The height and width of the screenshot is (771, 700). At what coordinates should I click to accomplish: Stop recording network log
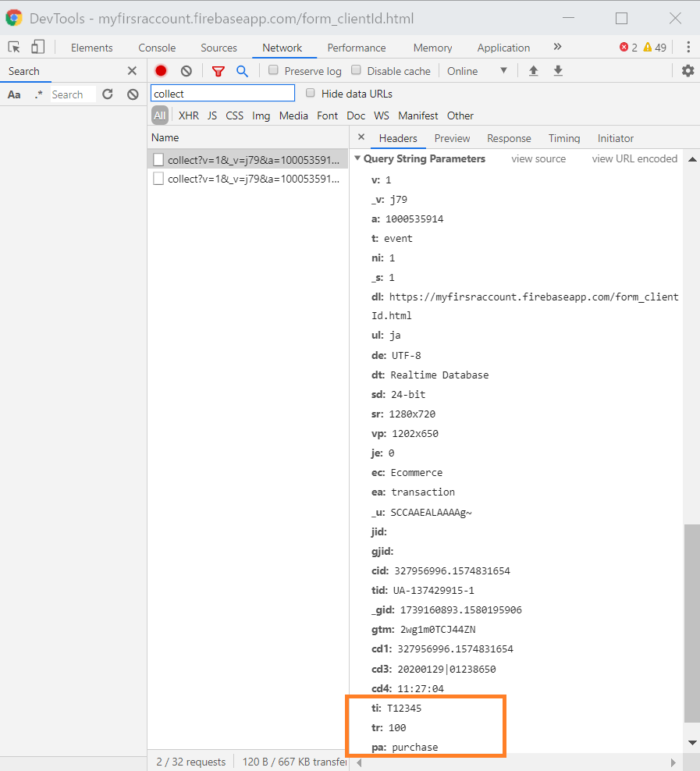(161, 71)
